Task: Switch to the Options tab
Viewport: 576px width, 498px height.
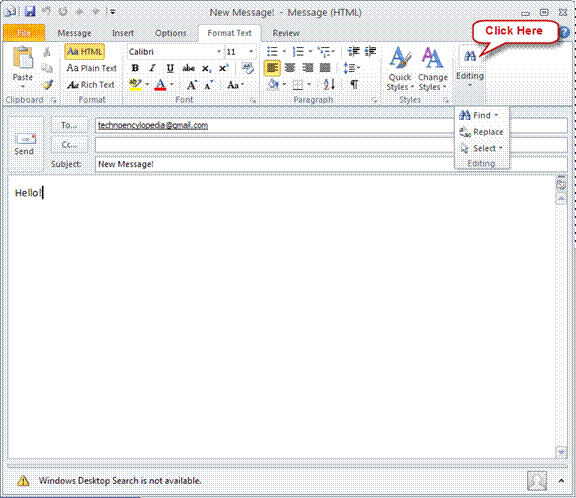Action: click(x=170, y=33)
